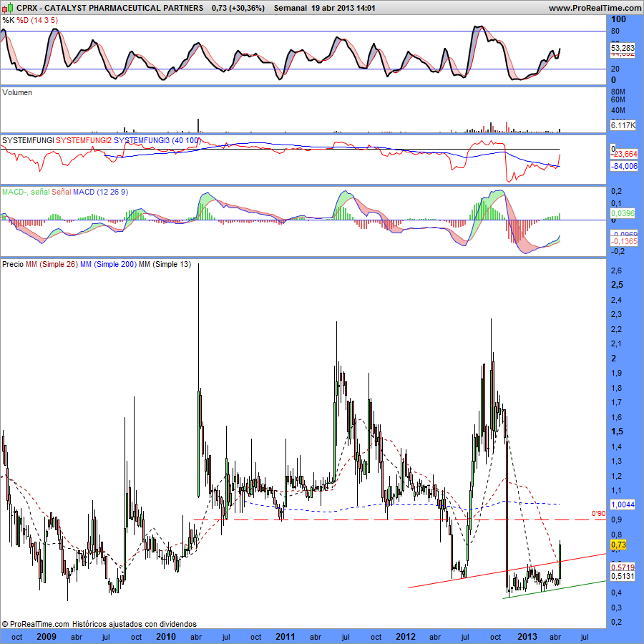Click the 80M level on volume axis
Viewport: 644px width, 644px height.
[618, 92]
